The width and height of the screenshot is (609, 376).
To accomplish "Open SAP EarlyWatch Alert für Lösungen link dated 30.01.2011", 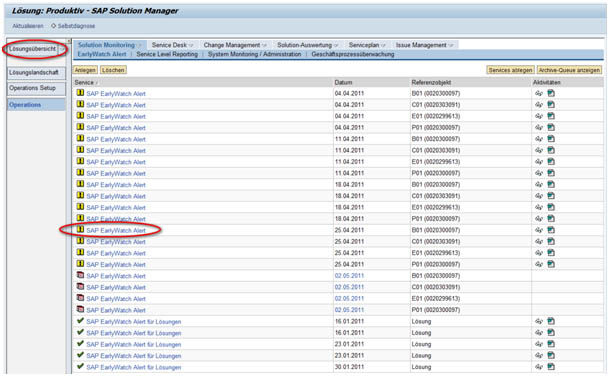I will [134, 367].
